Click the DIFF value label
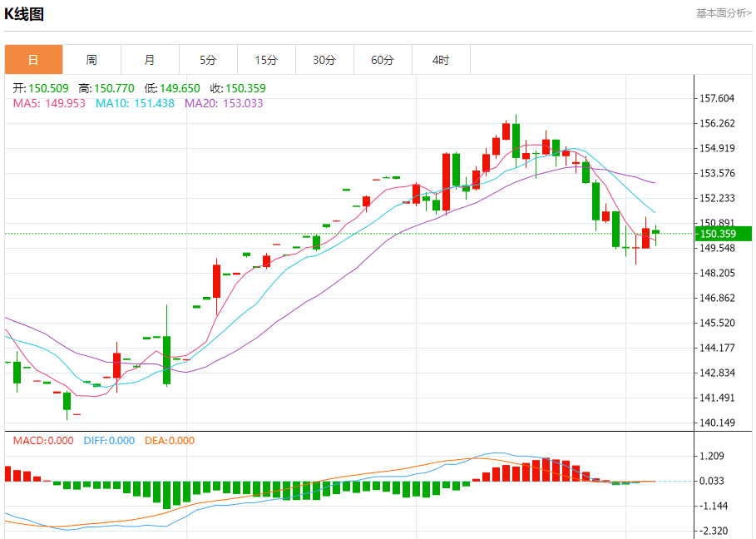The image size is (756, 539). pyautogui.click(x=109, y=441)
